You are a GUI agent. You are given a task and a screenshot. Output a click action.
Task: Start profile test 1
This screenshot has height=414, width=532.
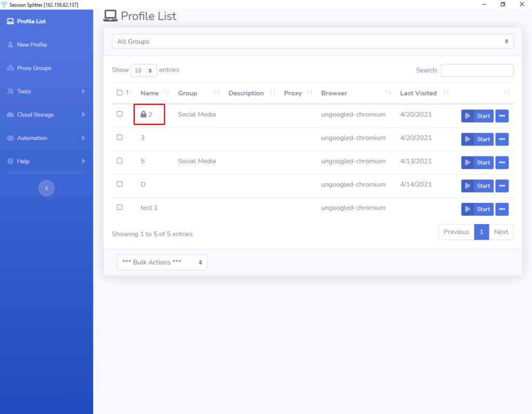pyautogui.click(x=477, y=209)
